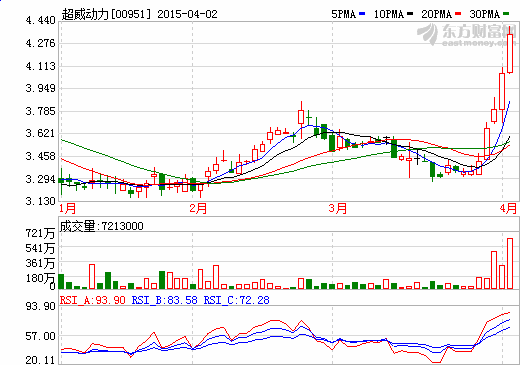Click the RSI_B:83.58 indicator label
This screenshot has width=520, height=365.
tap(165, 300)
